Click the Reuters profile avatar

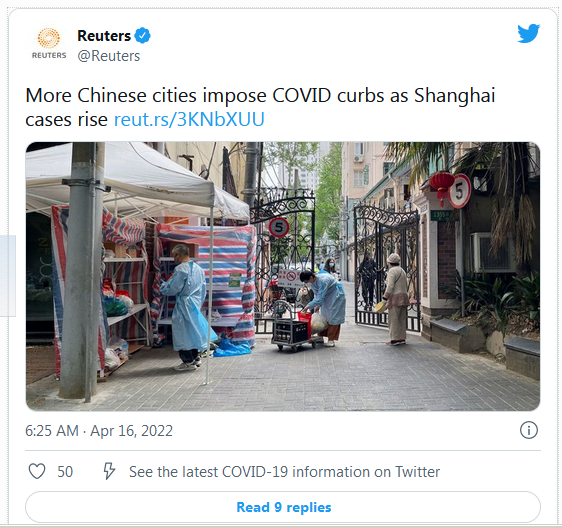(x=49, y=44)
